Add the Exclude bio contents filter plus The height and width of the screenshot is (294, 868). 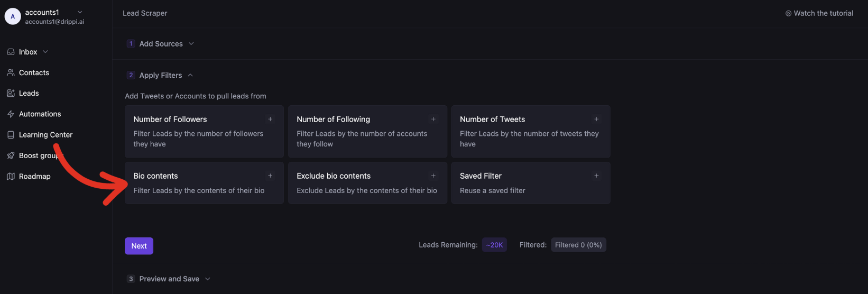(x=433, y=176)
